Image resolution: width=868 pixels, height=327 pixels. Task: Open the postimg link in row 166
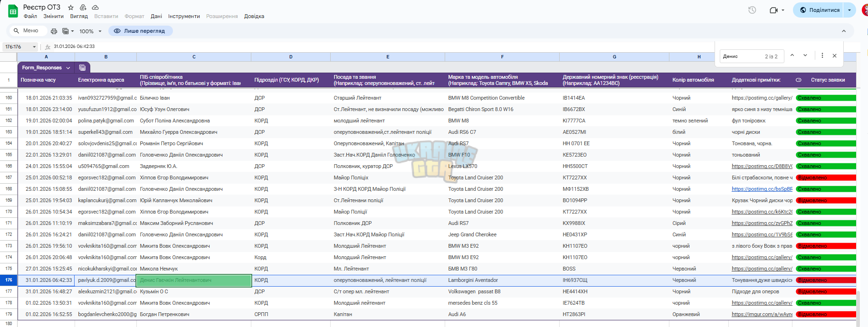762,166
